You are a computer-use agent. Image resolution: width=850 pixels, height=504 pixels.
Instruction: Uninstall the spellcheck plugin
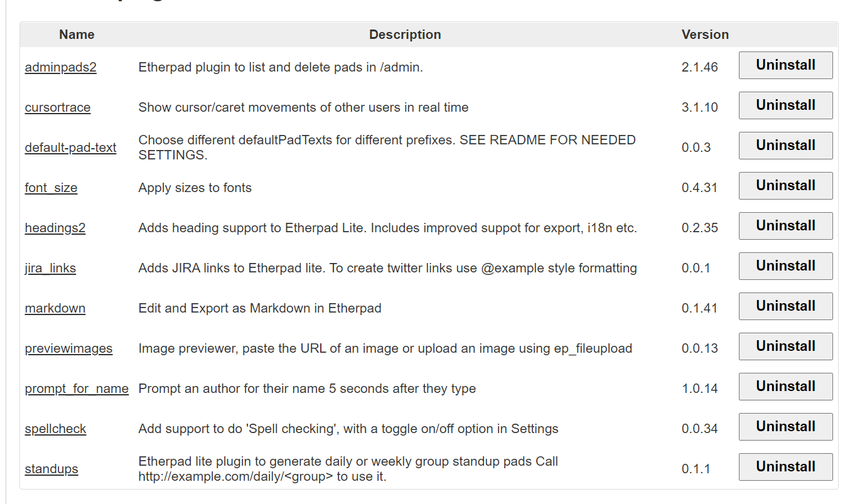coord(785,426)
